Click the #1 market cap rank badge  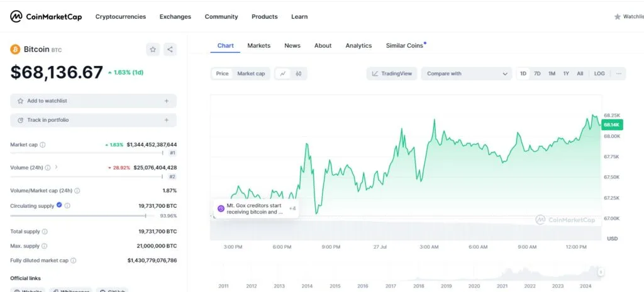pyautogui.click(x=172, y=153)
